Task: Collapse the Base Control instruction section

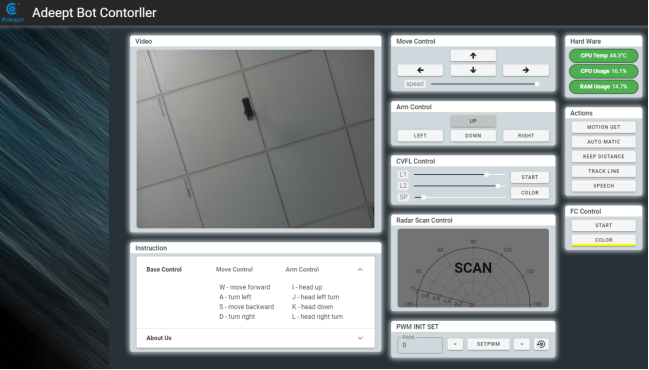Action: 360,269
